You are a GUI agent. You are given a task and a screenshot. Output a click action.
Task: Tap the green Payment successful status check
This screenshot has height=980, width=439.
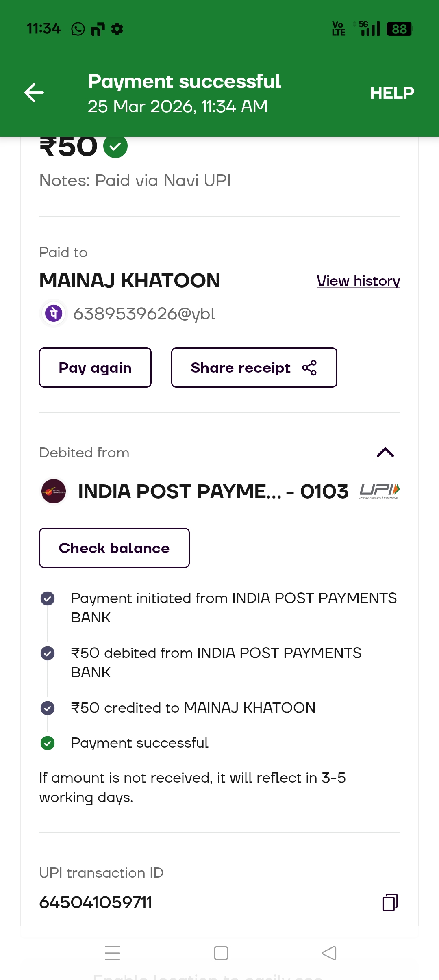coord(48,743)
